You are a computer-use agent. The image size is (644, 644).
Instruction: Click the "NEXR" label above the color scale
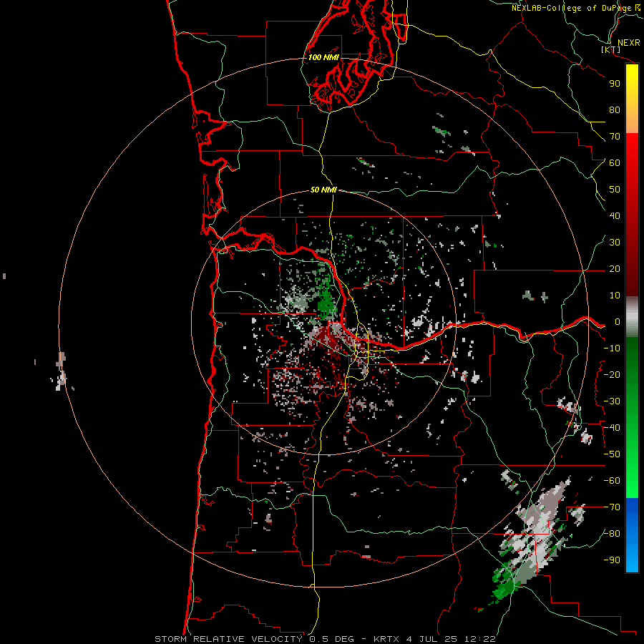point(628,43)
